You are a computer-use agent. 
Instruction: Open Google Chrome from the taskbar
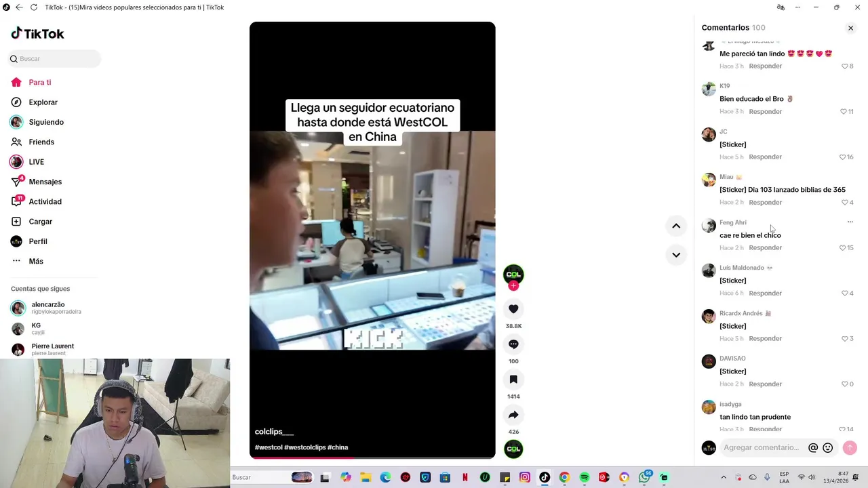(564, 478)
